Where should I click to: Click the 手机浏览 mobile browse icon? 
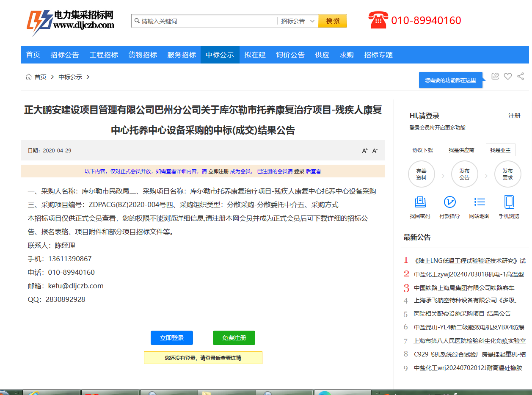509,202
